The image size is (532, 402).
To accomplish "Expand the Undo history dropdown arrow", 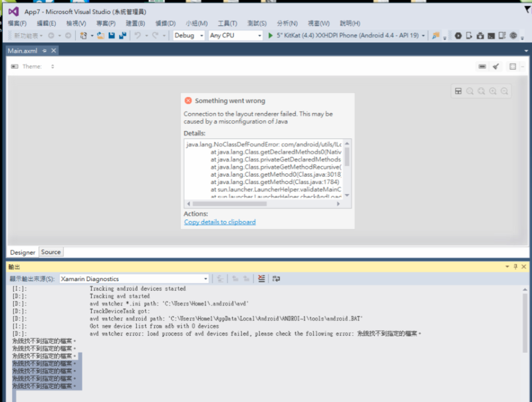I will point(146,36).
